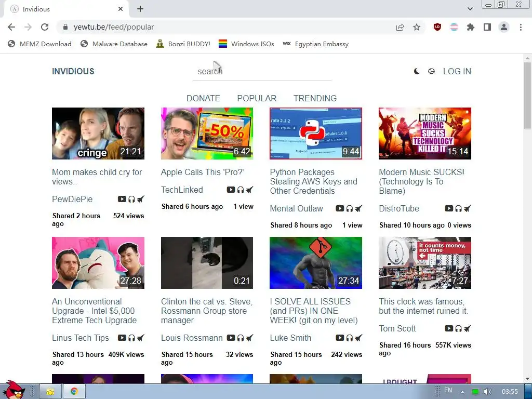Watch PewDiePie video on YouTube icon
Image resolution: width=532 pixels, height=399 pixels.
(122, 199)
